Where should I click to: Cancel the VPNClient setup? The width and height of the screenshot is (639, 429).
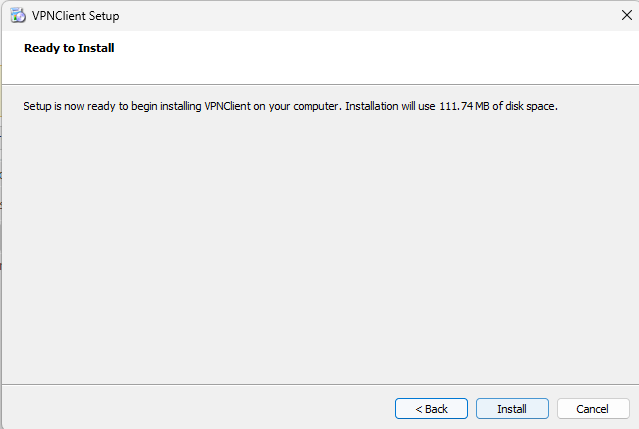click(593, 408)
